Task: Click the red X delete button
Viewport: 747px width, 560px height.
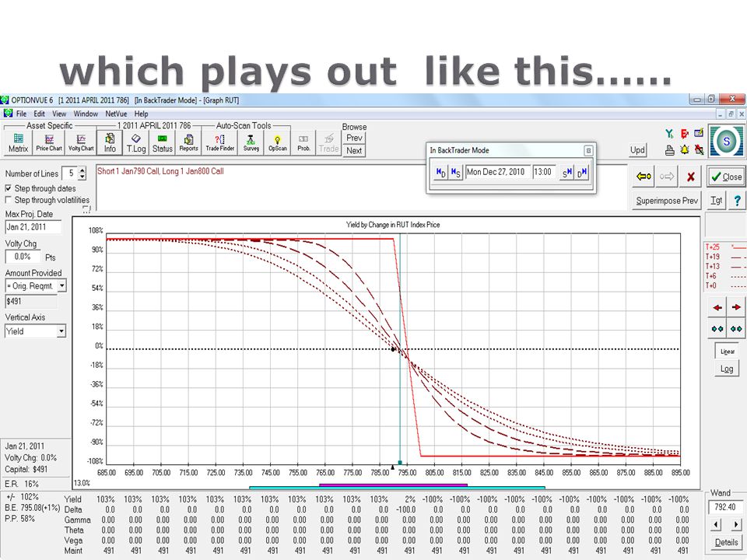Action: (691, 177)
